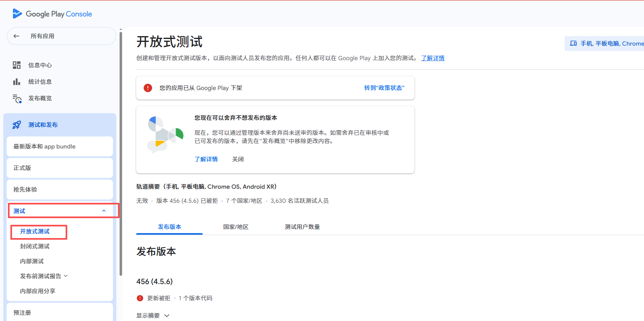The image size is (644, 321).
Task: Click the 所有应用 button
Action: click(x=61, y=36)
